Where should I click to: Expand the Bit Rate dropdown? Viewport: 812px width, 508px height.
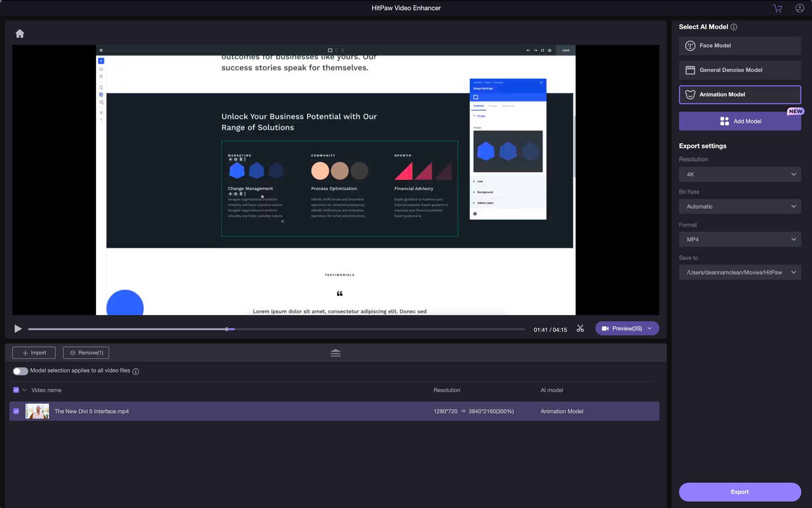(x=739, y=206)
